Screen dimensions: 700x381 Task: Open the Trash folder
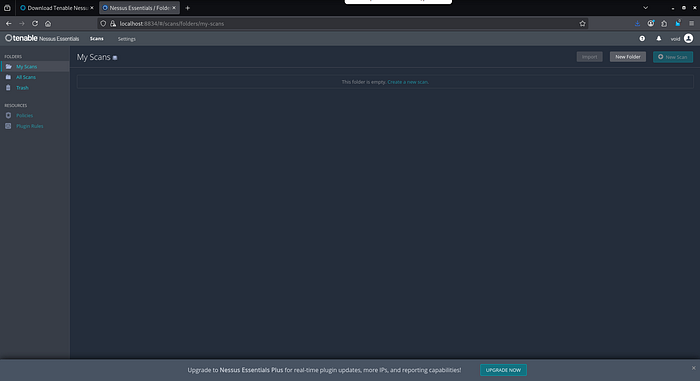tap(22, 88)
